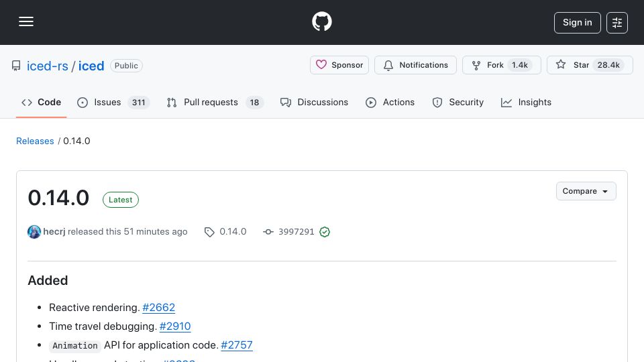Switch to the Code tab
Screen dimensions: 644x362
coord(41,102)
